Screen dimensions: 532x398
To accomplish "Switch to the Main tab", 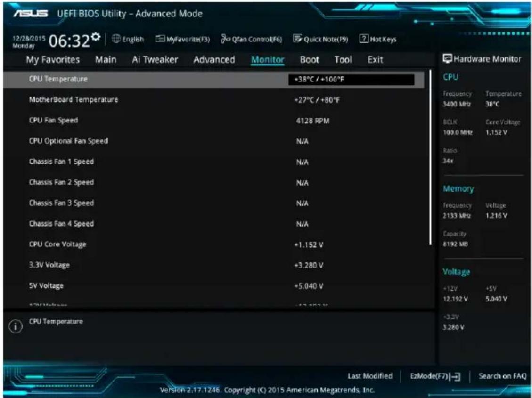I will click(x=106, y=60).
